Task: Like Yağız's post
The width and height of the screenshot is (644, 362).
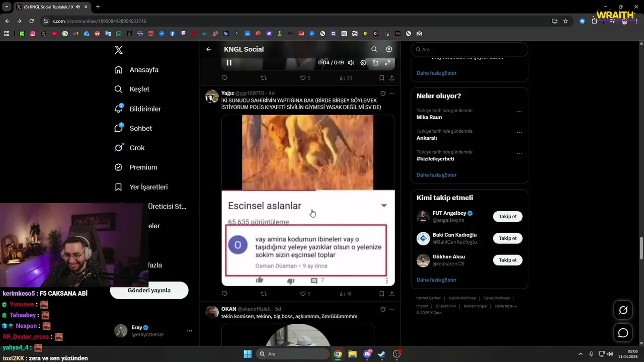Action: click(305, 294)
